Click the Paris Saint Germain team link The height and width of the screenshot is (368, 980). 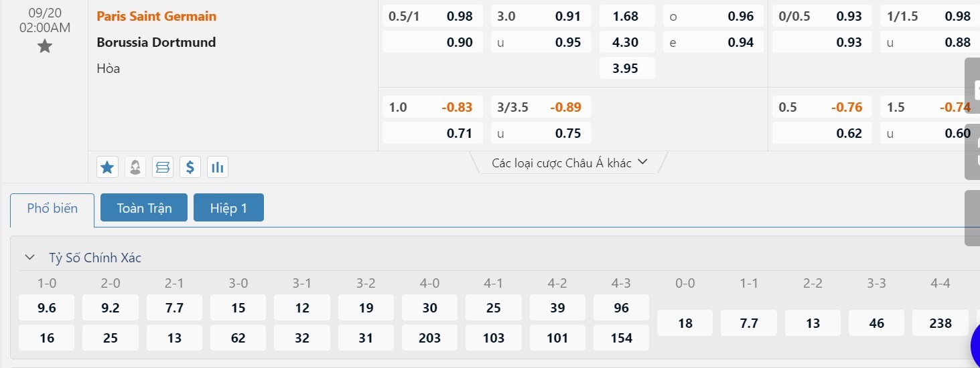click(x=157, y=16)
